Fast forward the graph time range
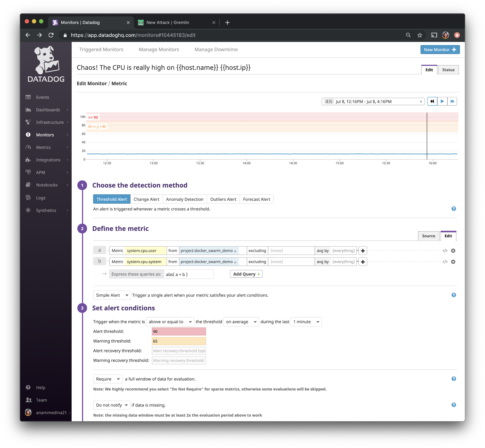 (x=452, y=101)
